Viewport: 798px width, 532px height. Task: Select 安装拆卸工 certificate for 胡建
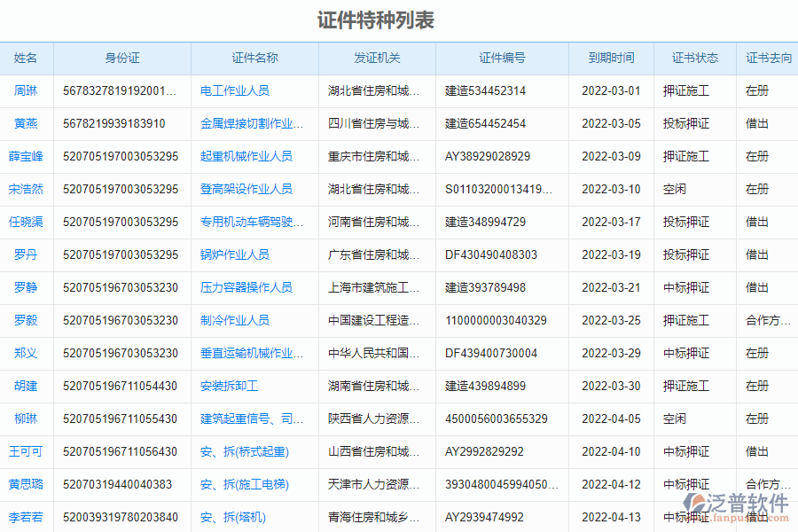click(231, 386)
